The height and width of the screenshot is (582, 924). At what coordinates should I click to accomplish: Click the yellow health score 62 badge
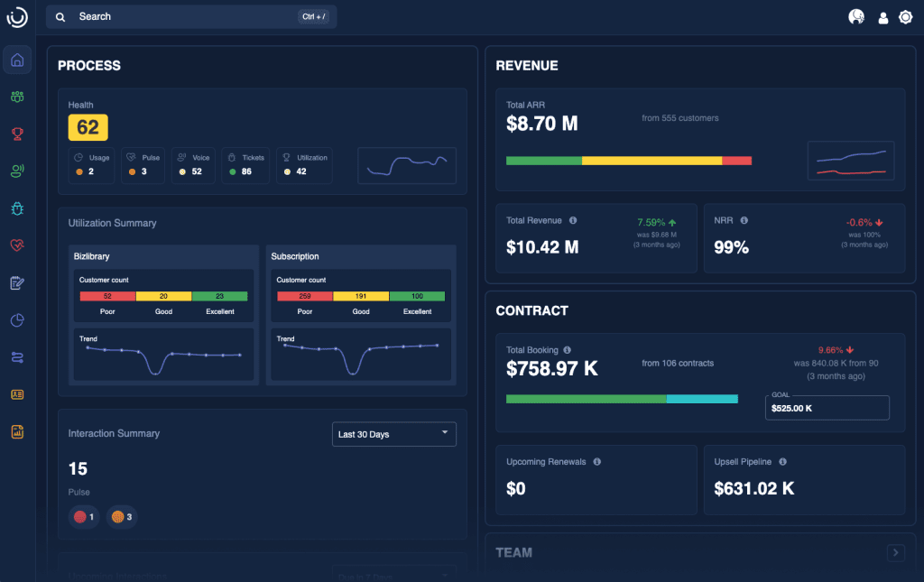pyautogui.click(x=88, y=127)
